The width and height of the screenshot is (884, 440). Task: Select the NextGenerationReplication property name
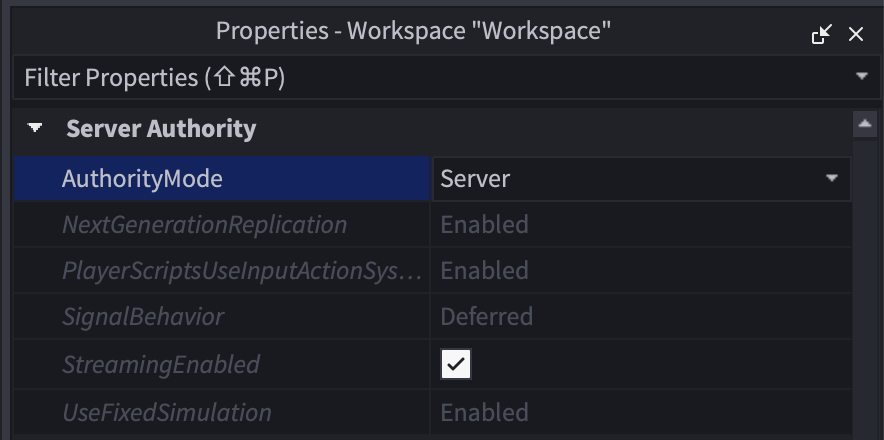click(x=205, y=225)
